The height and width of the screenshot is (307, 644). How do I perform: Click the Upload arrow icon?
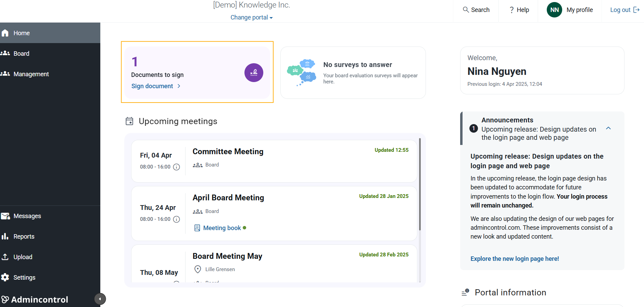point(5,257)
